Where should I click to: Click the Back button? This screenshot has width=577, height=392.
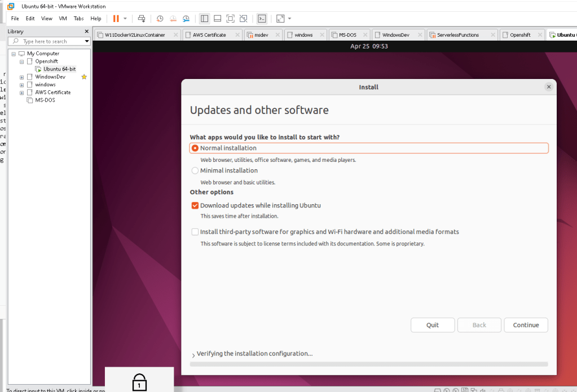tap(479, 325)
